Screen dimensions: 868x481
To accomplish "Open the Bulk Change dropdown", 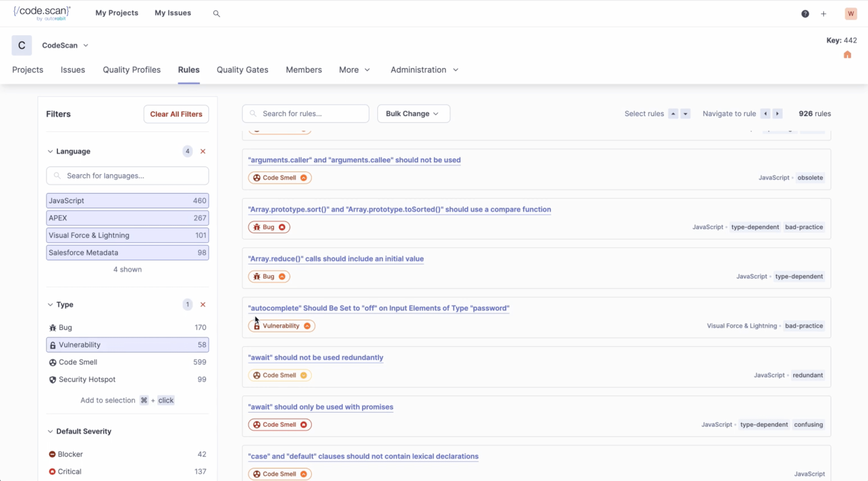I will pos(413,114).
